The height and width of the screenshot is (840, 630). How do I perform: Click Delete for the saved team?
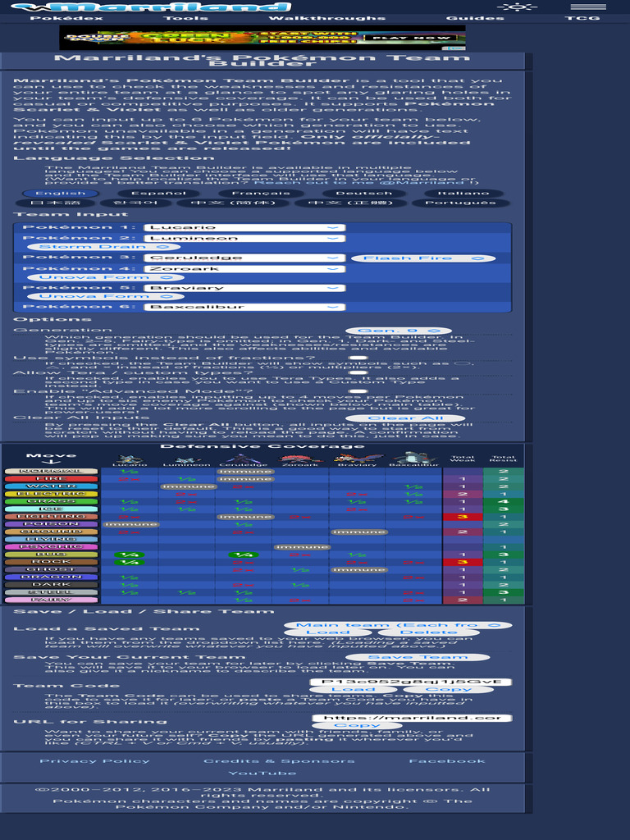click(428, 632)
